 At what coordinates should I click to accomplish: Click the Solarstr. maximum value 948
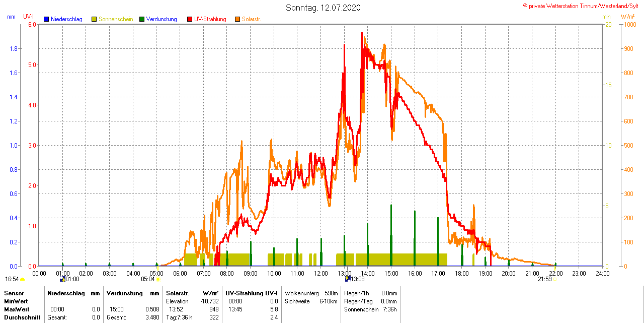point(214,309)
